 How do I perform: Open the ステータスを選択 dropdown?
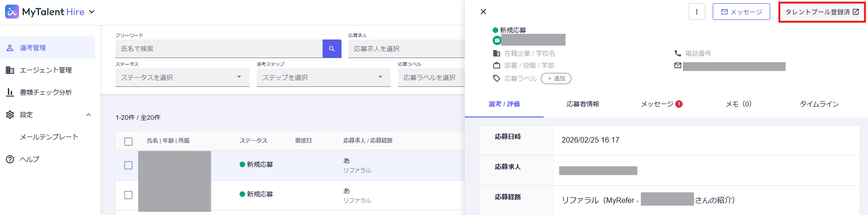[x=182, y=78]
